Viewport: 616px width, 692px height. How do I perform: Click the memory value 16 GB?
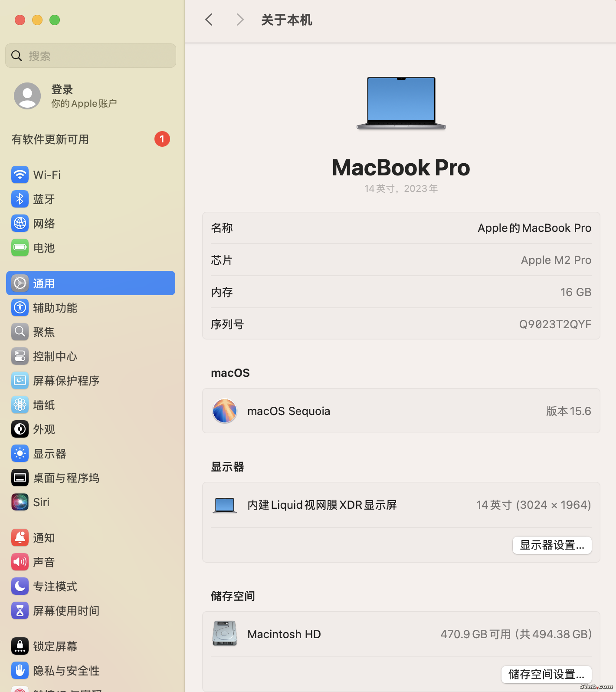click(x=576, y=292)
